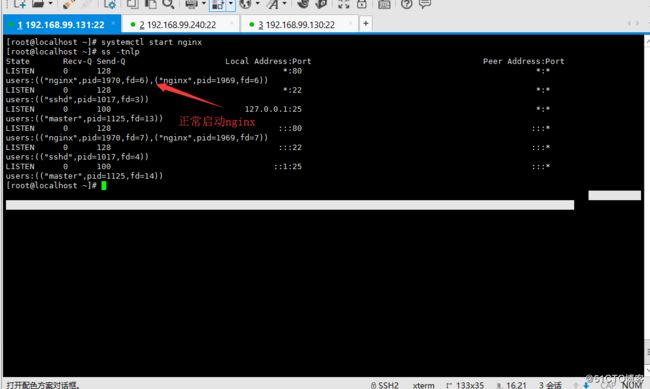Click the Font letter A icon
650x389 pixels.
coord(272,4)
